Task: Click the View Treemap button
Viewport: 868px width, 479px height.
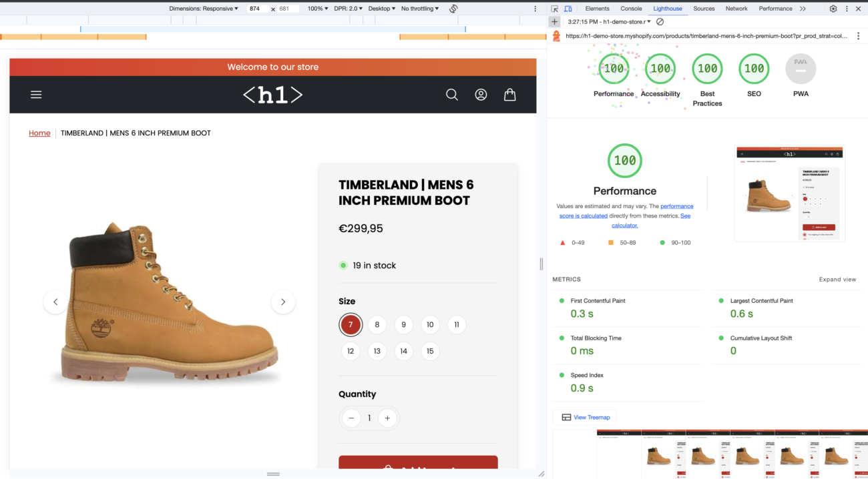Action: pyautogui.click(x=586, y=418)
